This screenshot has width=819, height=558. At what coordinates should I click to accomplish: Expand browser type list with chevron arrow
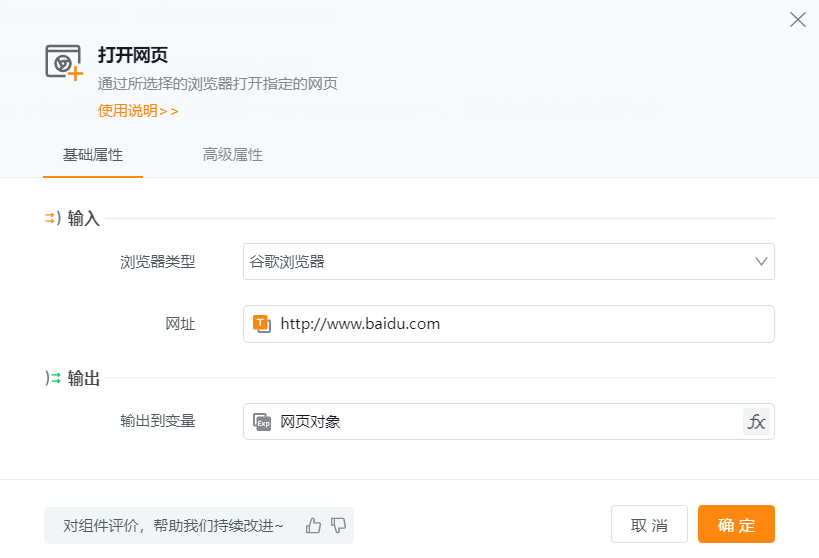point(761,262)
